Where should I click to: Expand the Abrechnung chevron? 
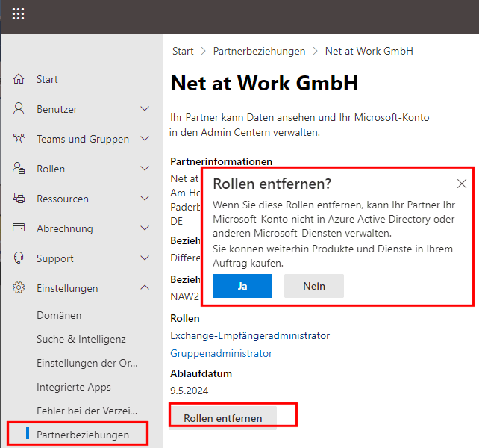pos(145,228)
